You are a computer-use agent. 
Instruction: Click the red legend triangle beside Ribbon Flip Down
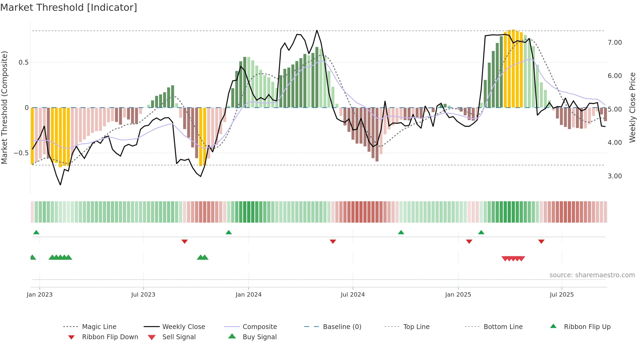click(71, 337)
